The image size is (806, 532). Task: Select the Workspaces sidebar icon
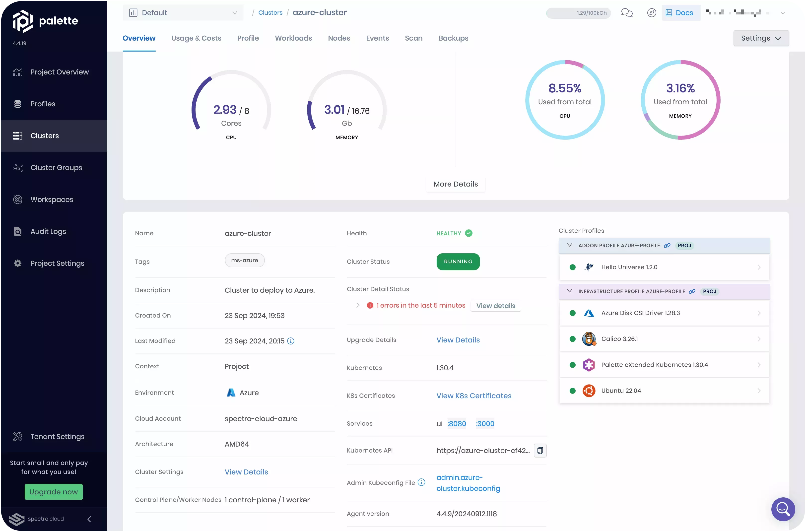[x=18, y=199]
